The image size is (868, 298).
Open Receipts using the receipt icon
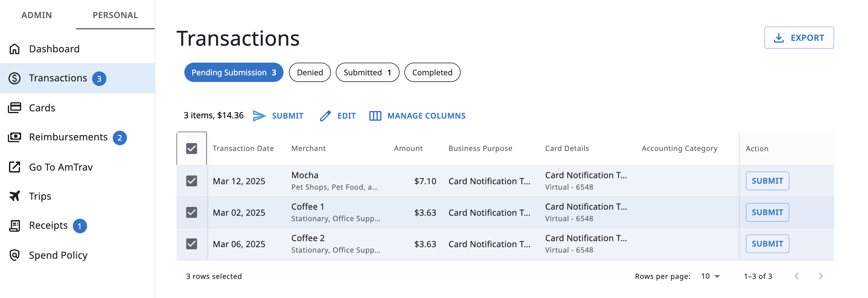[15, 225]
